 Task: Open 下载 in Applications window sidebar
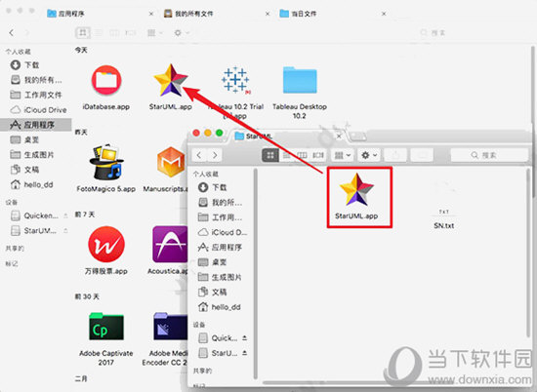(24, 64)
